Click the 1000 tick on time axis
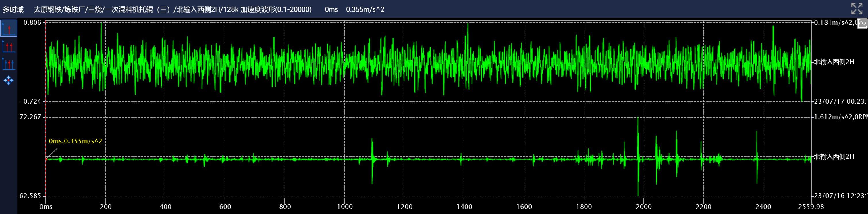This screenshot has height=214, width=868. (x=344, y=207)
